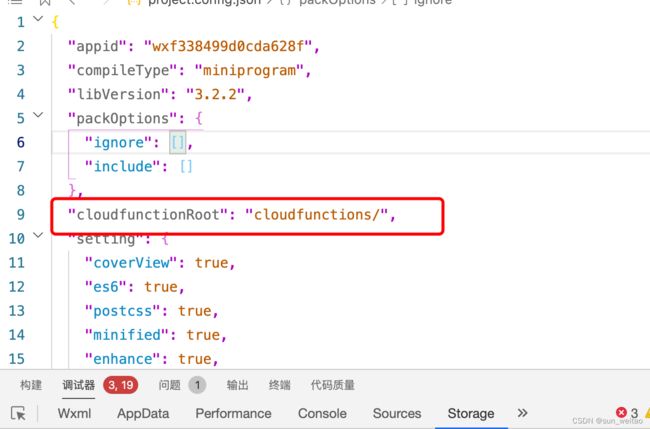Activate the inspect element picker icon
Image resolution: width=650 pixels, height=429 pixels.
click(18, 413)
